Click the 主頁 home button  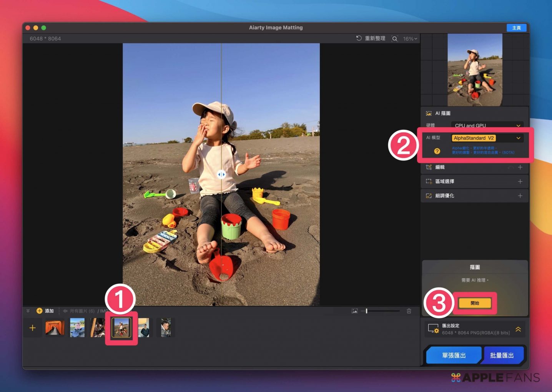coord(516,28)
